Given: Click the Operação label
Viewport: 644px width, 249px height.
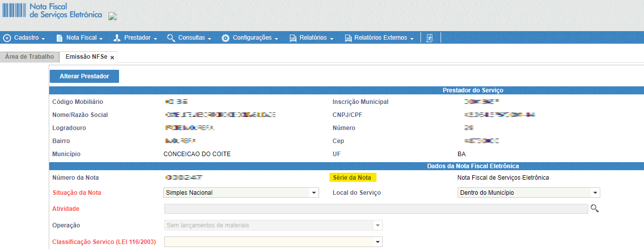Looking at the screenshot, I should (66, 225).
